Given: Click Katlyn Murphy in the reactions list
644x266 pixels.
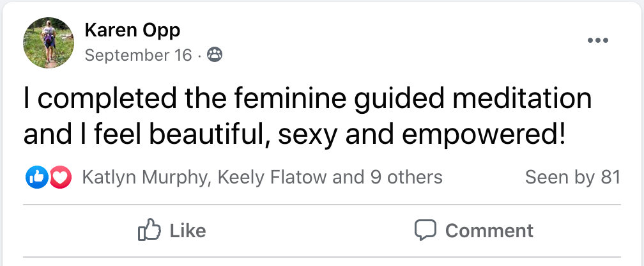Looking at the screenshot, I should coord(144,177).
